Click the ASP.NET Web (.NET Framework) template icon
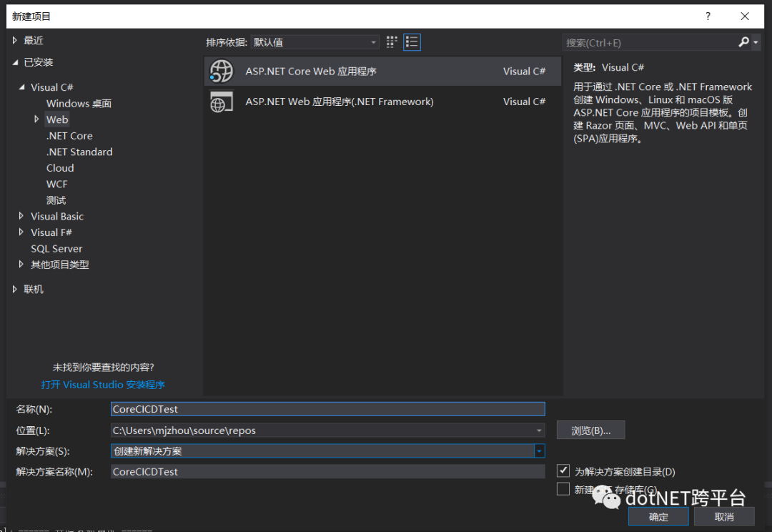The width and height of the screenshot is (772, 532). (222, 102)
